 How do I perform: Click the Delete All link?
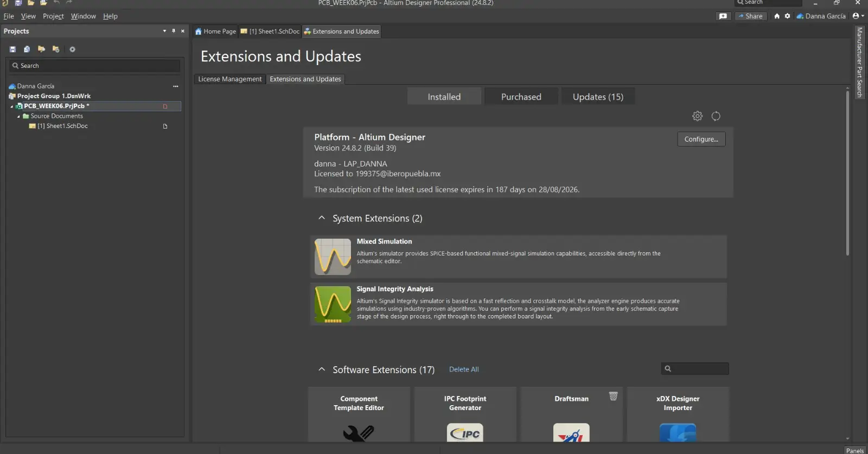coord(464,369)
